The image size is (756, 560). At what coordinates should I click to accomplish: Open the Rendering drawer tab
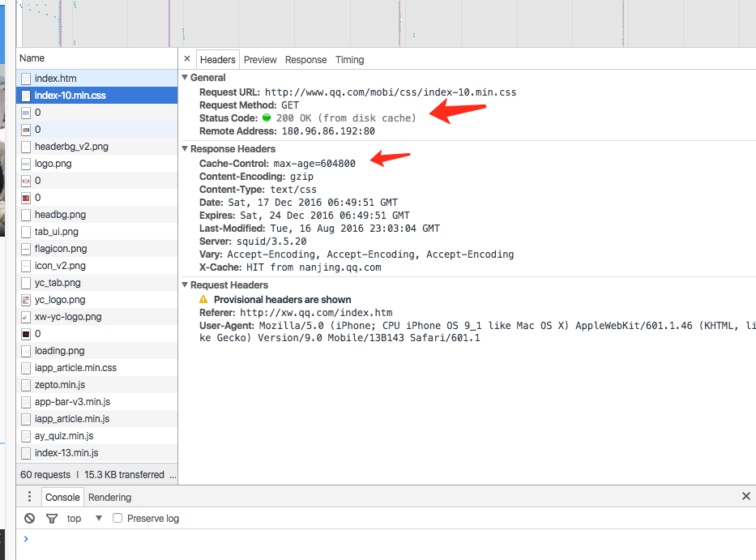[109, 498]
